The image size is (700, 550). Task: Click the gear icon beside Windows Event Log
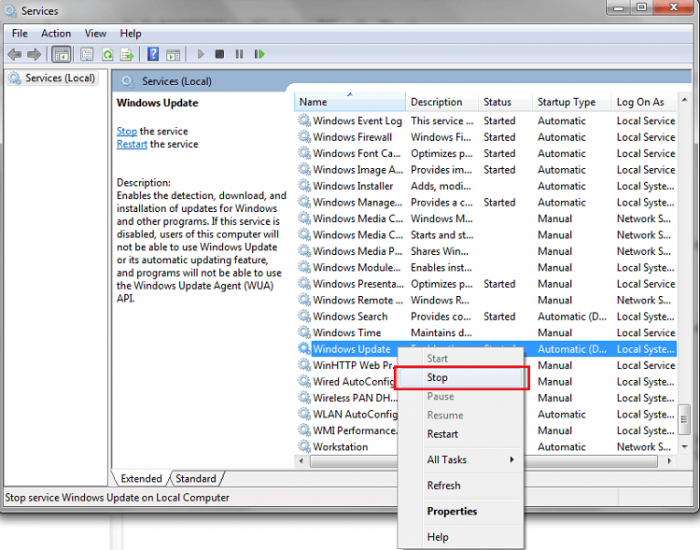pyautogui.click(x=304, y=120)
